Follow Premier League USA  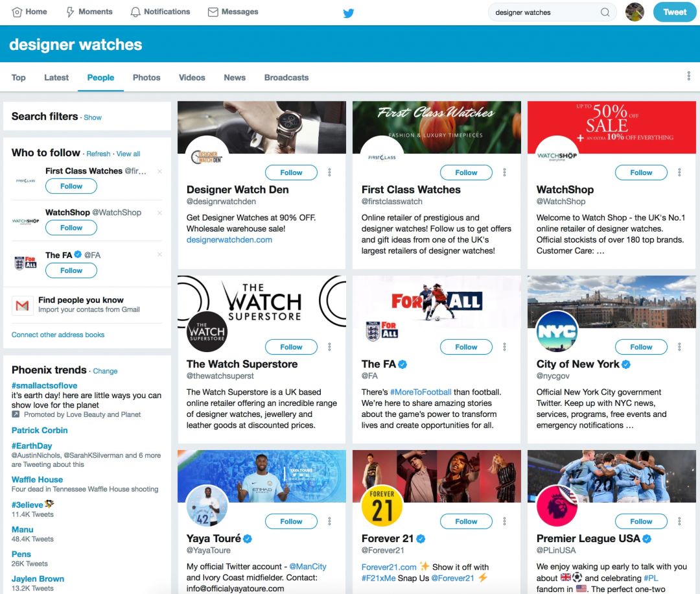point(641,521)
